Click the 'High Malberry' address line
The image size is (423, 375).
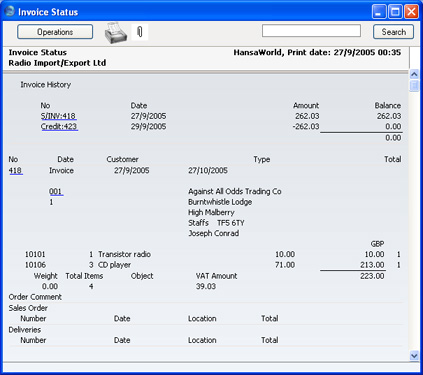click(211, 212)
